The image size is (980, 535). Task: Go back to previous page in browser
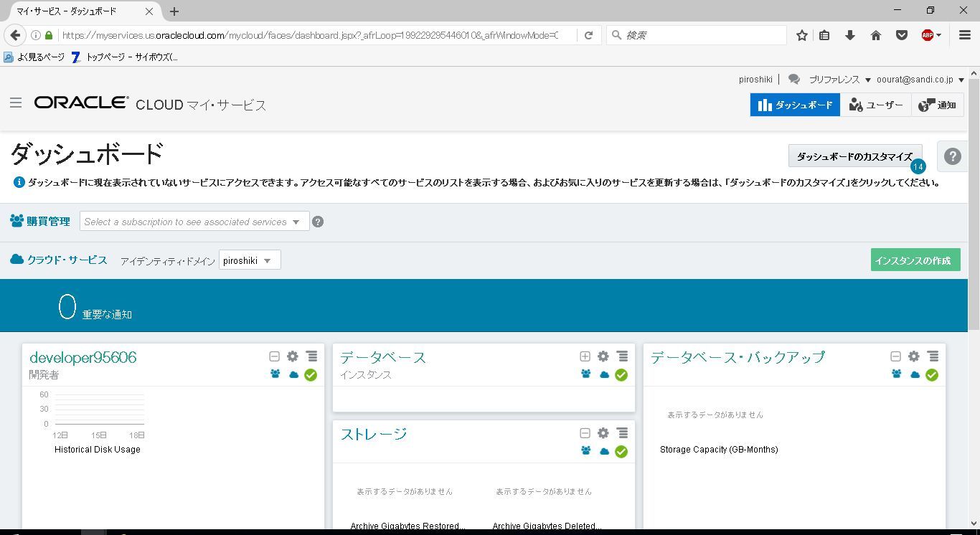[x=15, y=35]
